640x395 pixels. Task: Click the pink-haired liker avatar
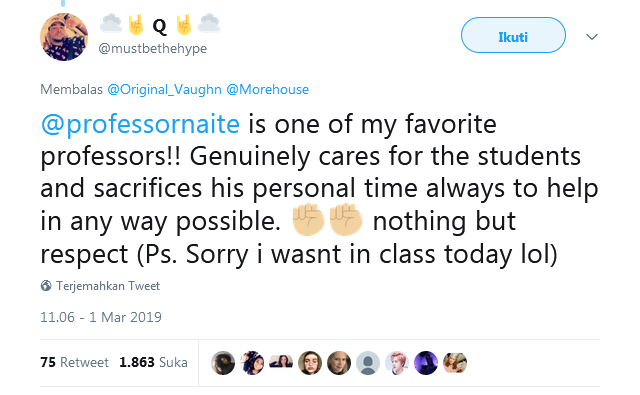[397, 363]
